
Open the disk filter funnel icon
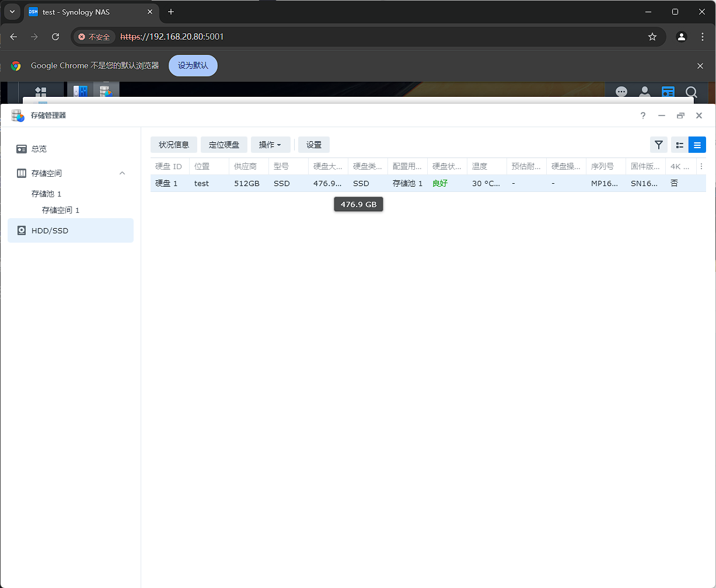tap(659, 145)
